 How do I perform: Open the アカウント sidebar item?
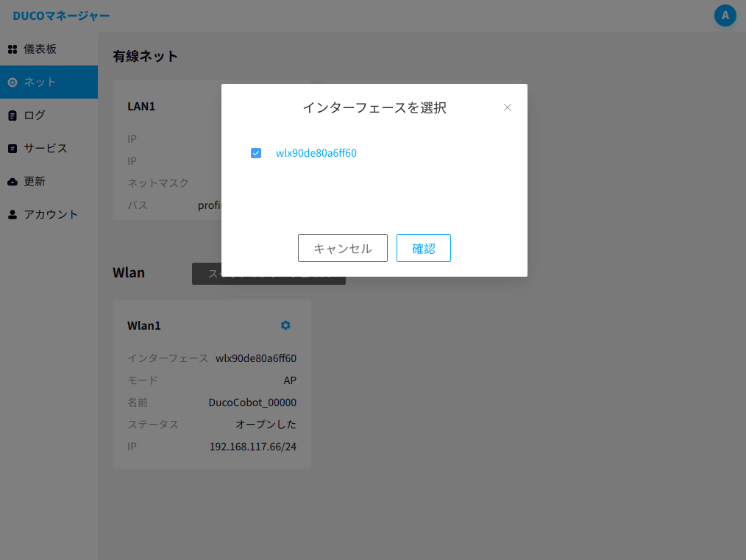pyautogui.click(x=49, y=215)
